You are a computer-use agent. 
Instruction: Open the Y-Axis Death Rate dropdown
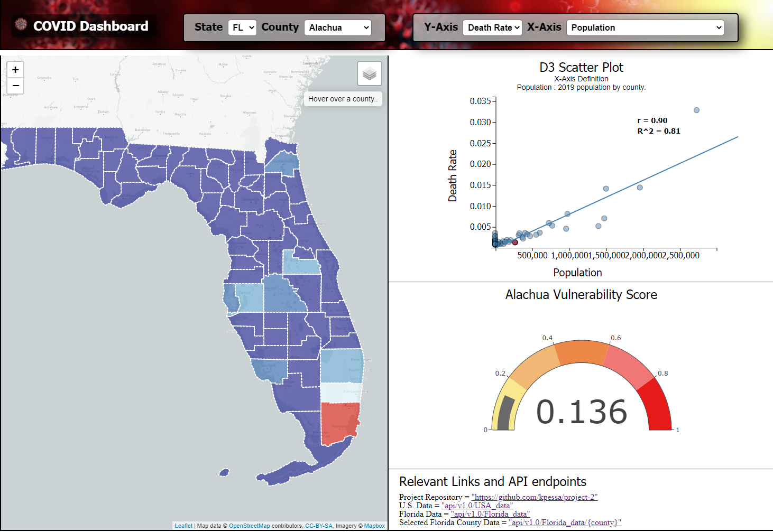(492, 27)
